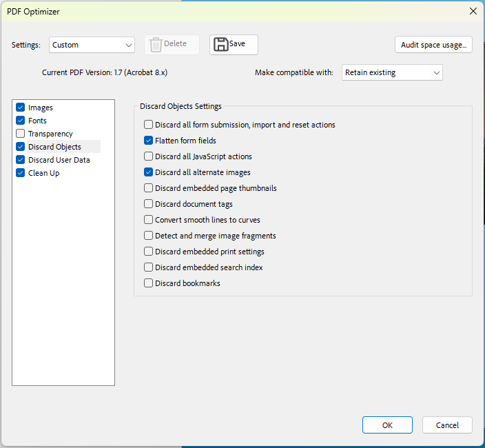This screenshot has width=485, height=448.
Task: Select the Discard User Data panel label
Action: click(59, 160)
